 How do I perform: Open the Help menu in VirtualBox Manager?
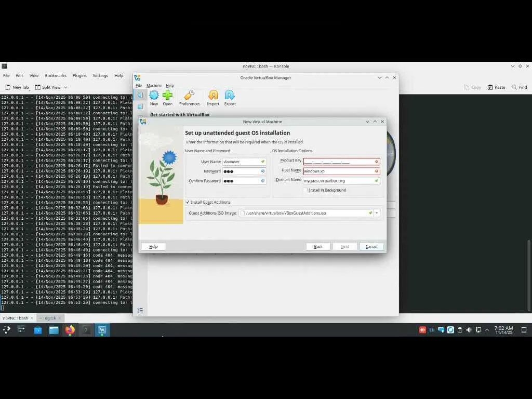click(x=170, y=86)
